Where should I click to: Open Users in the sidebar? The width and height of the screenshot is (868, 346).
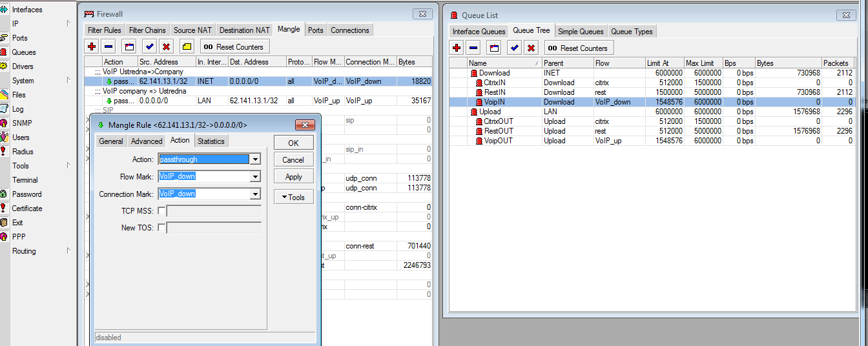coord(21,137)
